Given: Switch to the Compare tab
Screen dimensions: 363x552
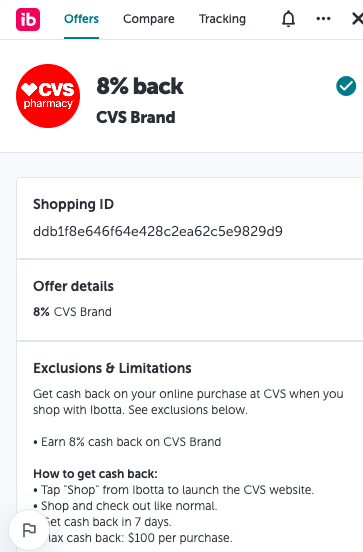Looking at the screenshot, I should (x=149, y=19).
